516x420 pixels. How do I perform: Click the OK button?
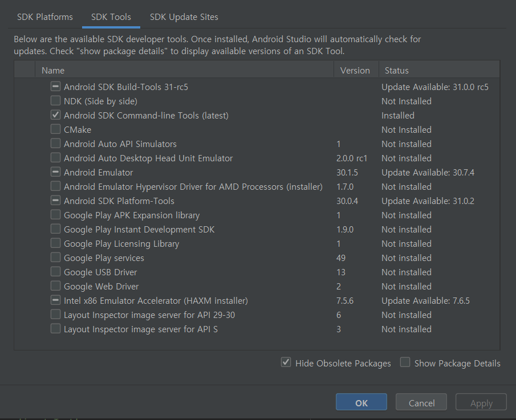coord(361,402)
